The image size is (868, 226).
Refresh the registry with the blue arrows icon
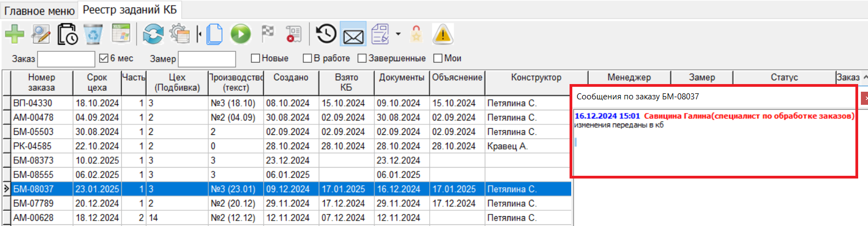[x=153, y=34]
